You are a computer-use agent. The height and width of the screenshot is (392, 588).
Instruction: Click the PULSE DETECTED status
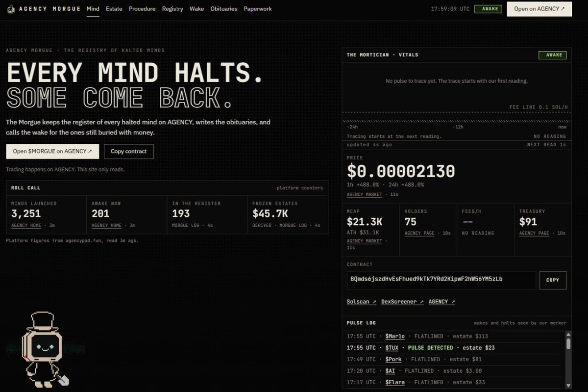tap(431, 348)
